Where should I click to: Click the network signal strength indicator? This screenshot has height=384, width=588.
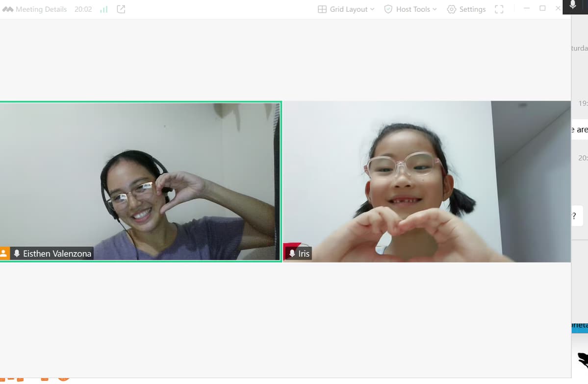[103, 9]
